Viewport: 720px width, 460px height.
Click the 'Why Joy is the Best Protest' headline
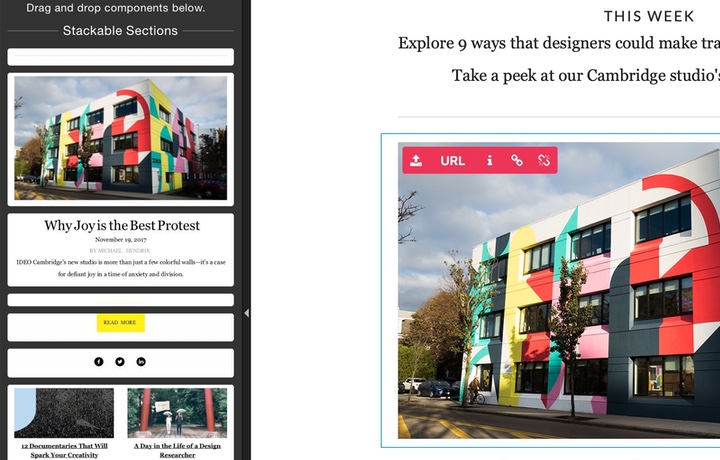pos(121,225)
